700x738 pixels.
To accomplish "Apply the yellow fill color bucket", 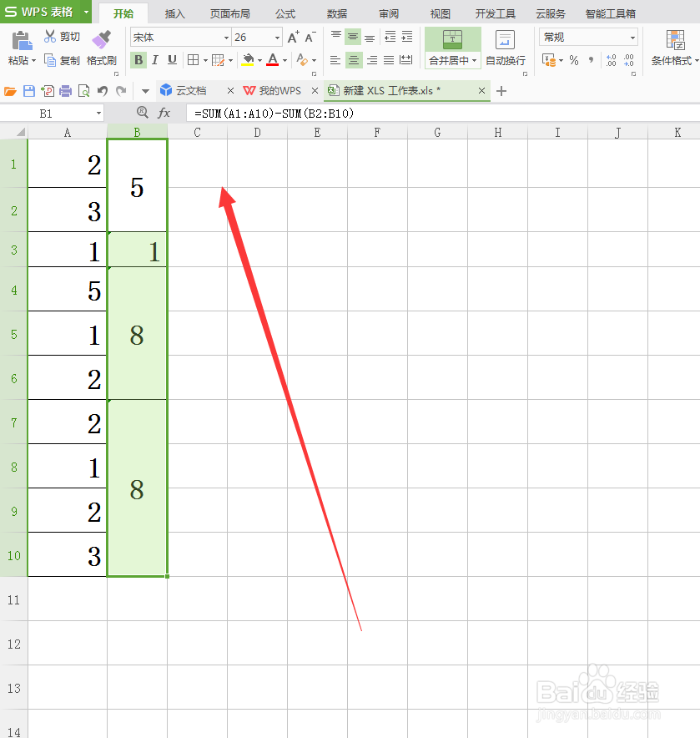I will pyautogui.click(x=248, y=60).
